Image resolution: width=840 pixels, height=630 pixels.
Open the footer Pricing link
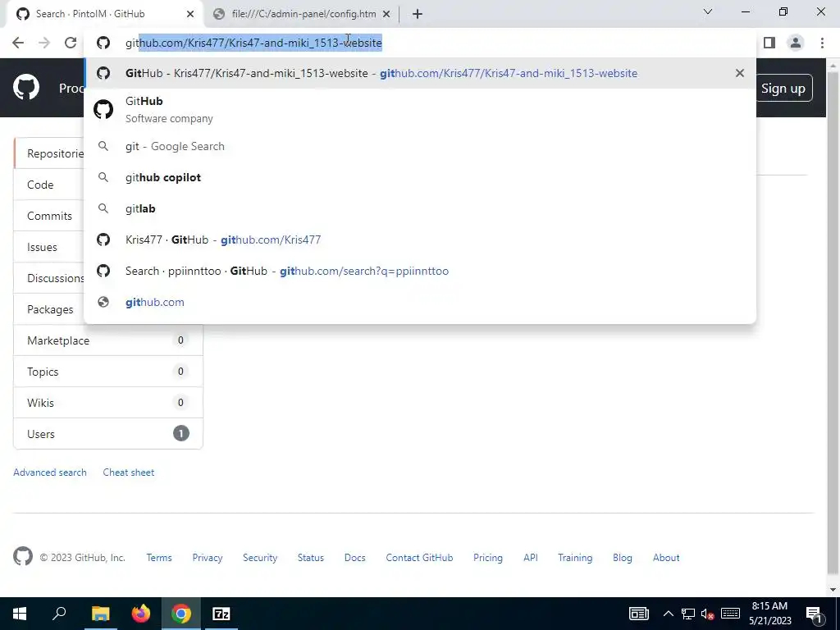[x=488, y=558]
